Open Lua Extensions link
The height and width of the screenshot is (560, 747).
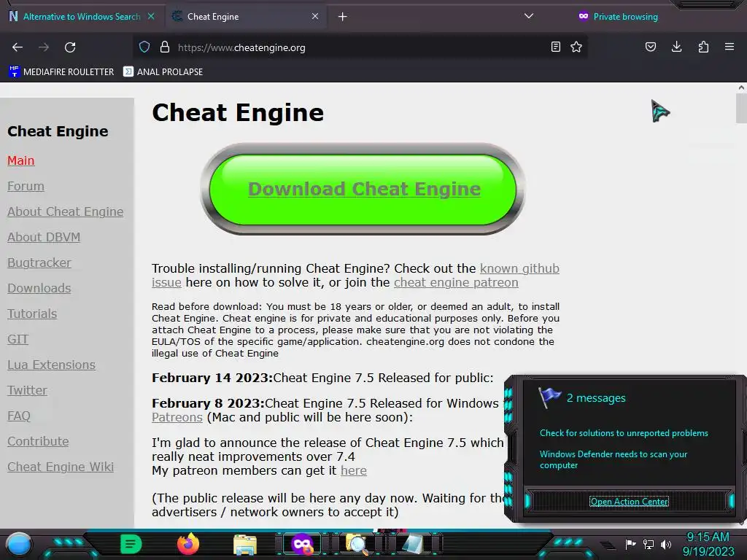(x=52, y=365)
